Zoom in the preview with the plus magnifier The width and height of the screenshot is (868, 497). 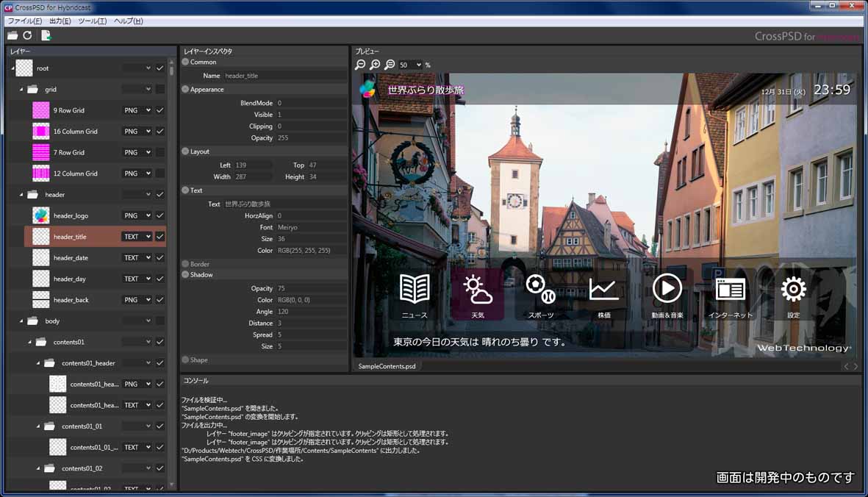click(376, 65)
